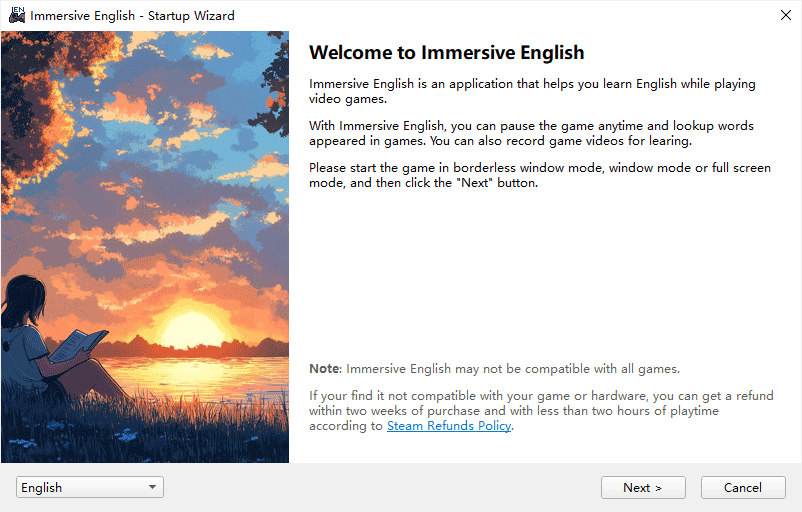This screenshot has height=512, width=802.
Task: Click the first paragraph describing the application
Action: coord(532,91)
